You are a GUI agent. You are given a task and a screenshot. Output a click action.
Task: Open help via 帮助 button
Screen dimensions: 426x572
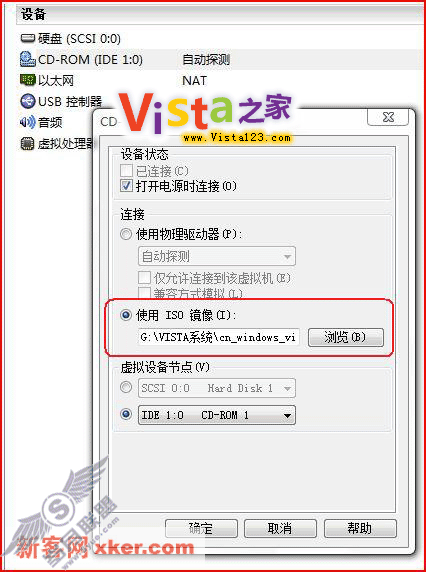coord(360,528)
